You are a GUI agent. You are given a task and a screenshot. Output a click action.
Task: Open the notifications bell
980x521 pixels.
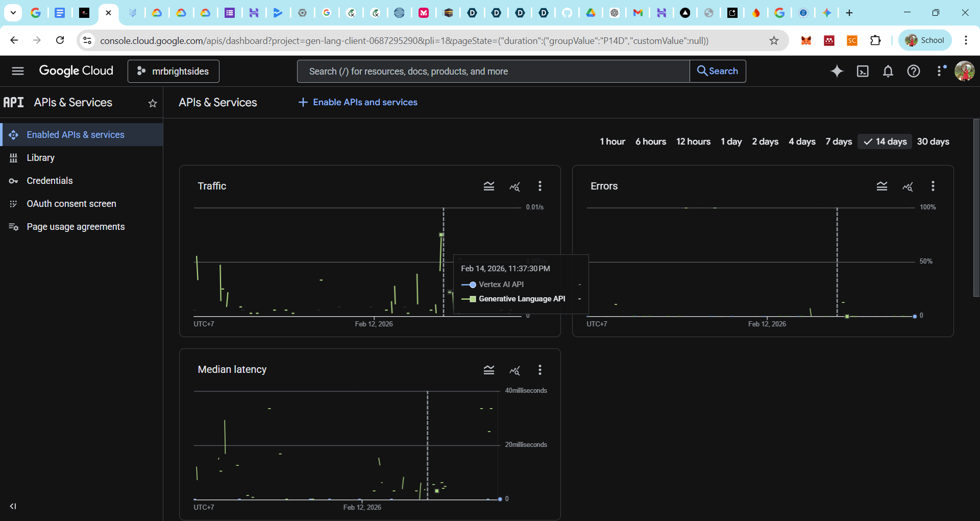pos(888,71)
